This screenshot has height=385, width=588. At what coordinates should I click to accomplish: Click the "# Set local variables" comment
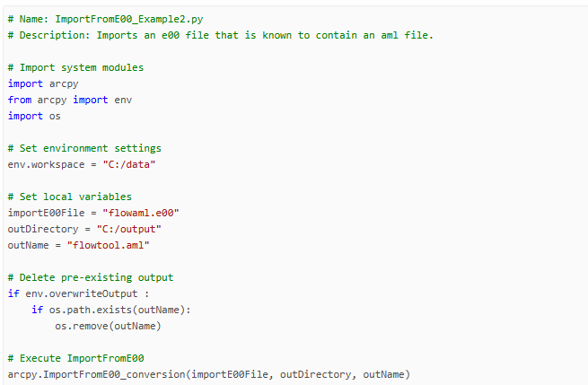[70, 197]
